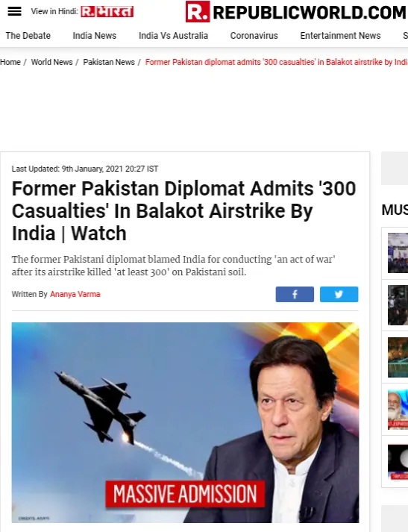Open first must-read sidebar thumbnail
408x532 pixels.
[398, 253]
